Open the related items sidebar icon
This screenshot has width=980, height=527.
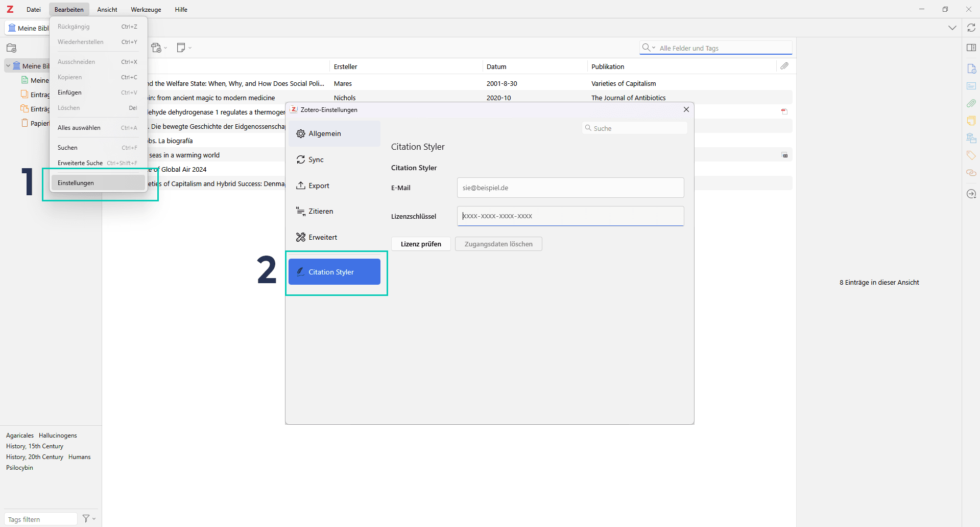(x=971, y=173)
